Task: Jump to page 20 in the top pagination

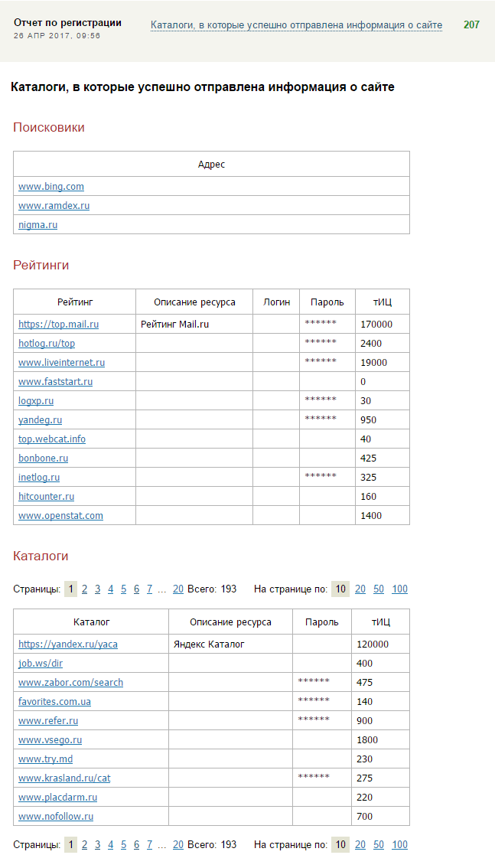Action: pyautogui.click(x=178, y=589)
